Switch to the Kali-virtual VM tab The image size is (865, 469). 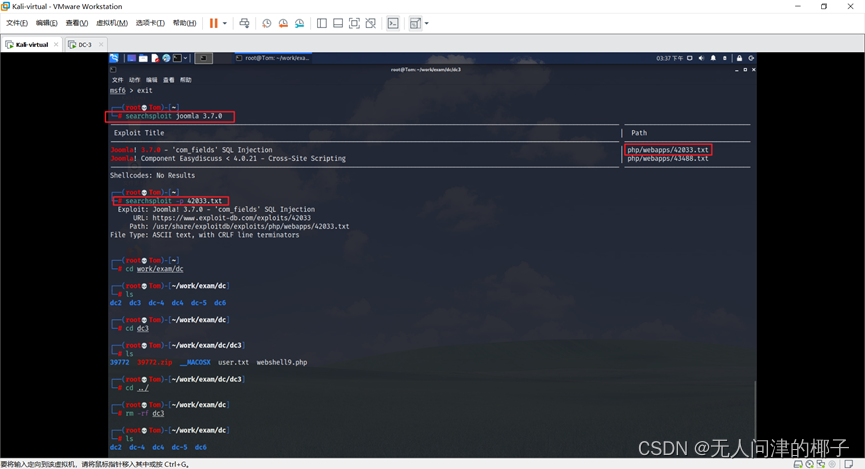tap(31, 45)
